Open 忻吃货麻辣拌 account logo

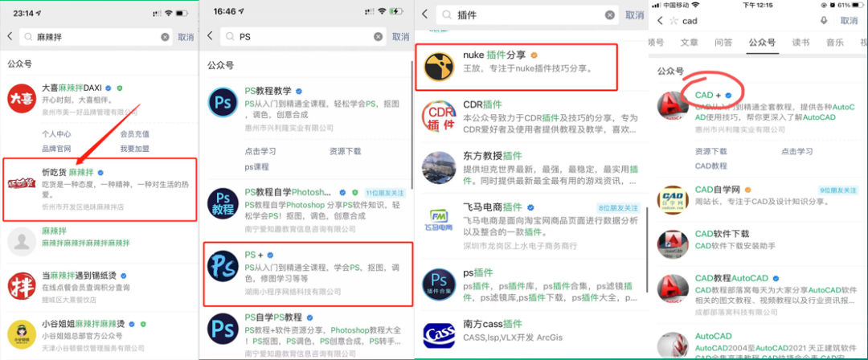[x=22, y=183]
